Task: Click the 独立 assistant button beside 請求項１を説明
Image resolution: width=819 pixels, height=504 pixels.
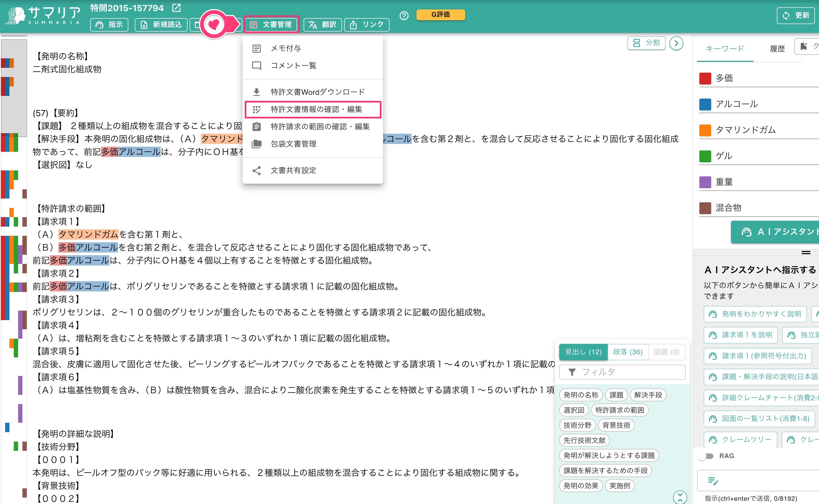Action: (800, 335)
